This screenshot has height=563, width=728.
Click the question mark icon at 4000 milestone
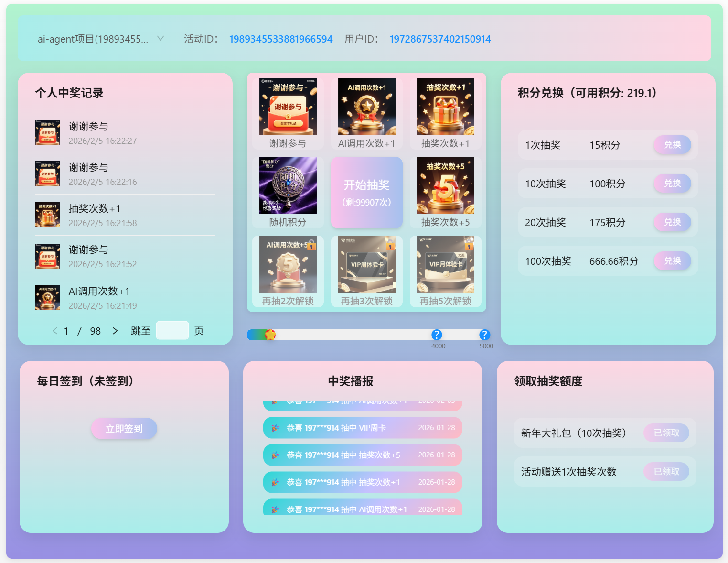437,335
